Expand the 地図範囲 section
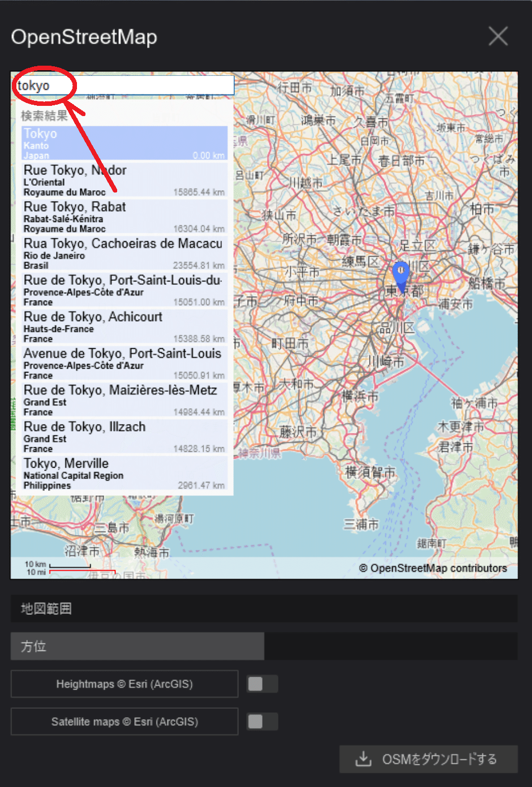This screenshot has height=787, width=532. click(264, 609)
